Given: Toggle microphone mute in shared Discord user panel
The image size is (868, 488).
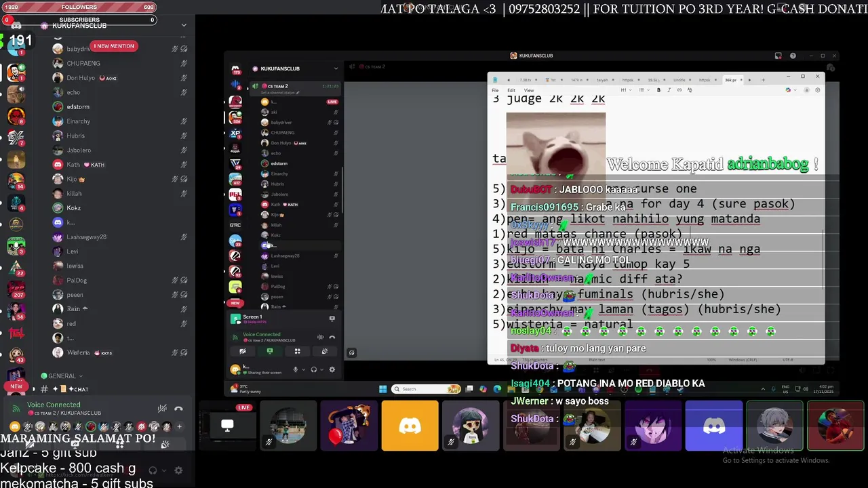Looking at the screenshot, I should point(296,369).
